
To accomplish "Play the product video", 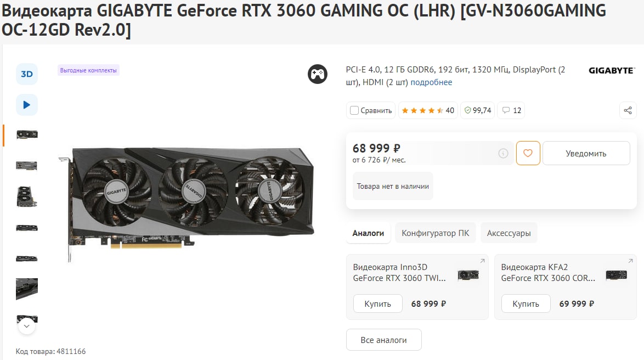I will [x=27, y=105].
